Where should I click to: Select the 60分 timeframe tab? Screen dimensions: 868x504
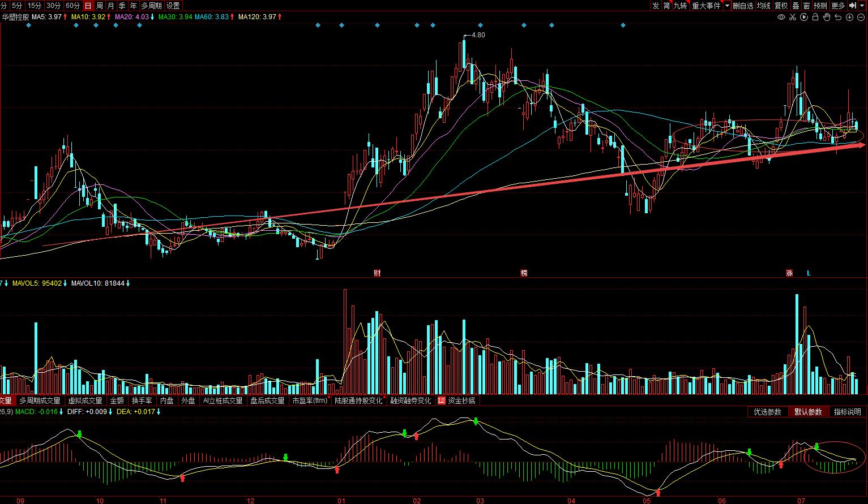pyautogui.click(x=72, y=6)
